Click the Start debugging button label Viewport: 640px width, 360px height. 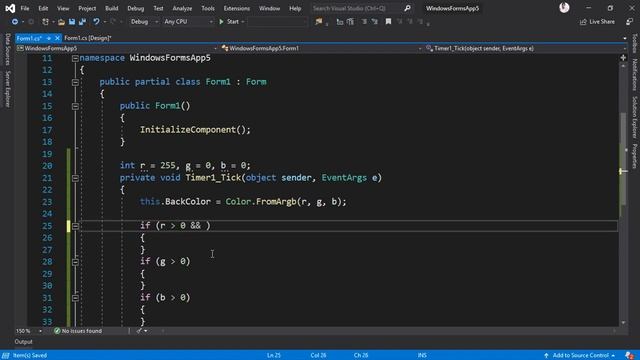tap(233, 22)
